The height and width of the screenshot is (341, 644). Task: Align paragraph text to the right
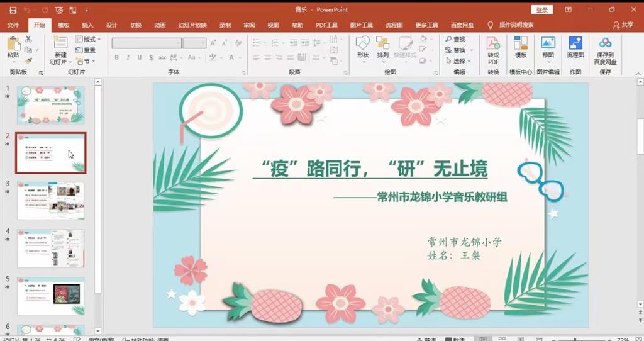pos(279,57)
